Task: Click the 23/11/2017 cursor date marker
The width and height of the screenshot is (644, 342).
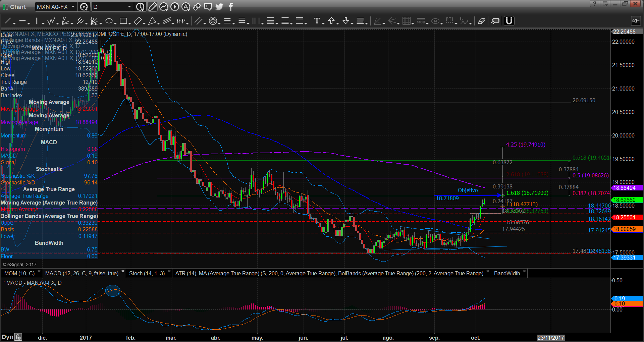Action: [551, 338]
